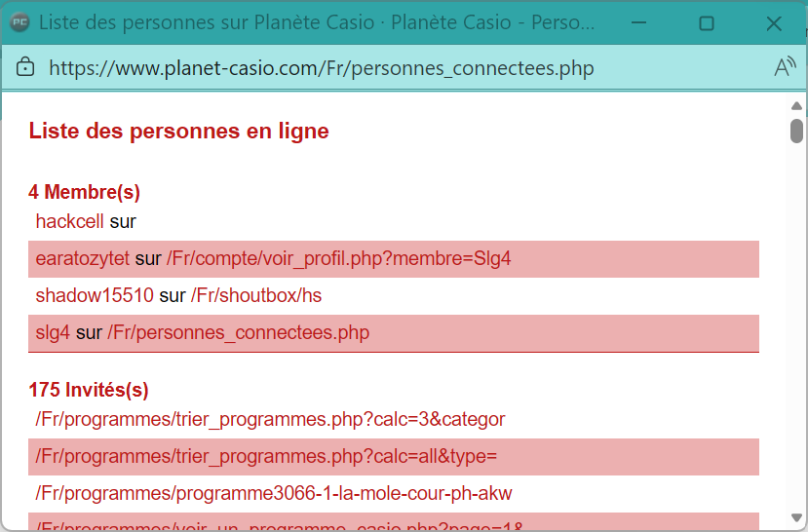
Task: Minimize the popup window
Action: coord(639,23)
